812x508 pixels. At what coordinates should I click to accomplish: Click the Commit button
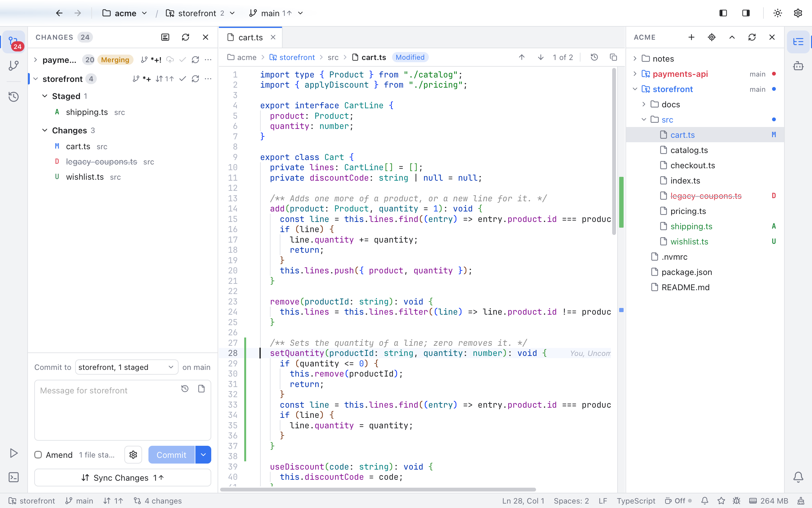coord(172,455)
